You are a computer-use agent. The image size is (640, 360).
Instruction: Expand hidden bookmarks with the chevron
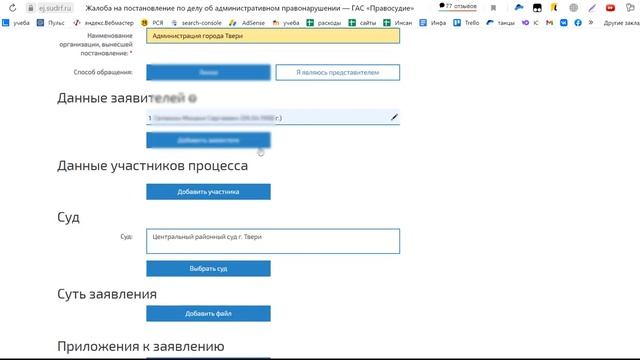[591, 22]
